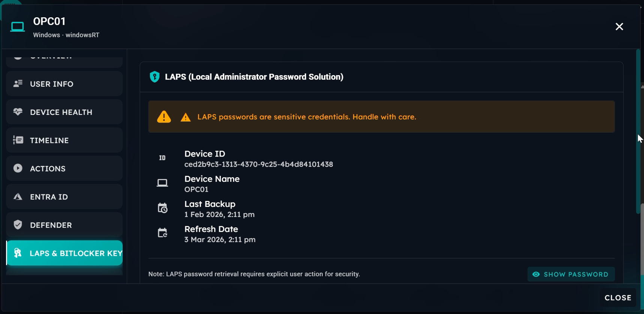This screenshot has height=314, width=644.
Task: Open the Defender tab
Action: (x=64, y=225)
